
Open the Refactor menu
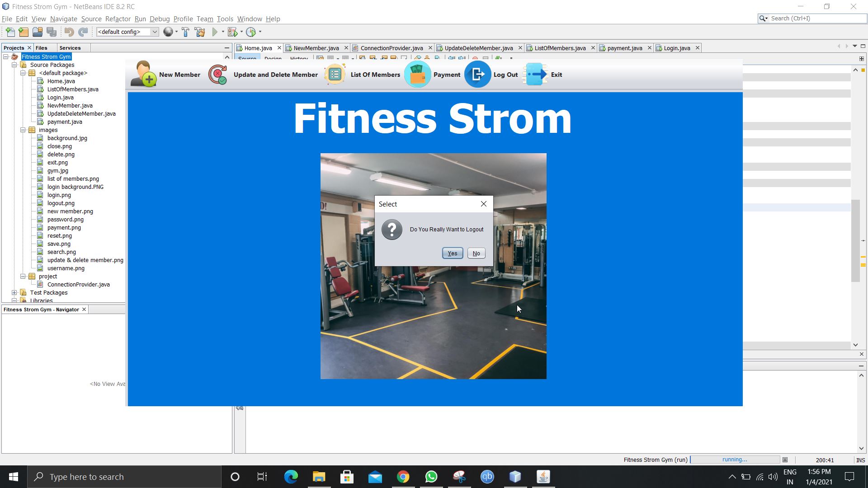(118, 19)
